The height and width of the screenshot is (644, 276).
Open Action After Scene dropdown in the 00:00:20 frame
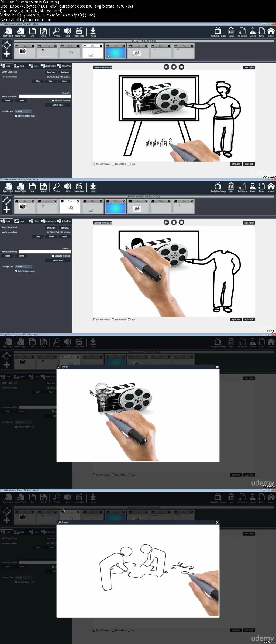[23, 111]
